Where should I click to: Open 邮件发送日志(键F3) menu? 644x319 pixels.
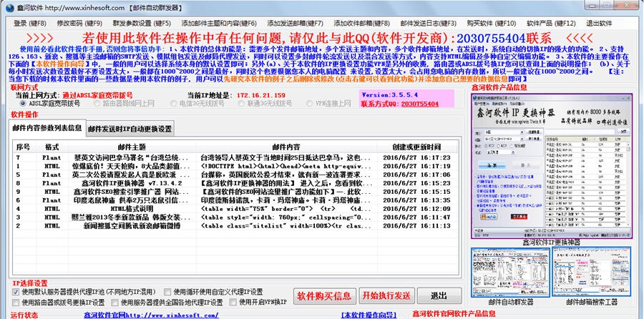pyautogui.click(x=429, y=24)
